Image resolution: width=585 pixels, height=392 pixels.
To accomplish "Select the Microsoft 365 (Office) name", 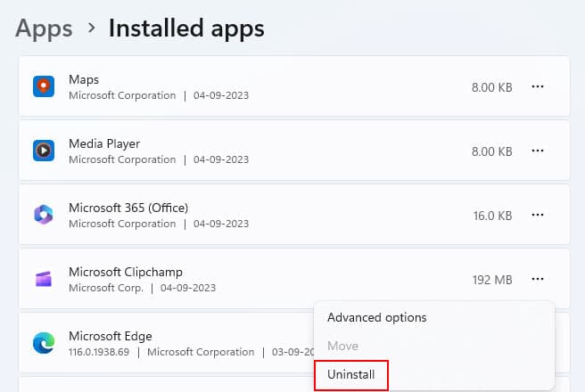I will click(128, 208).
